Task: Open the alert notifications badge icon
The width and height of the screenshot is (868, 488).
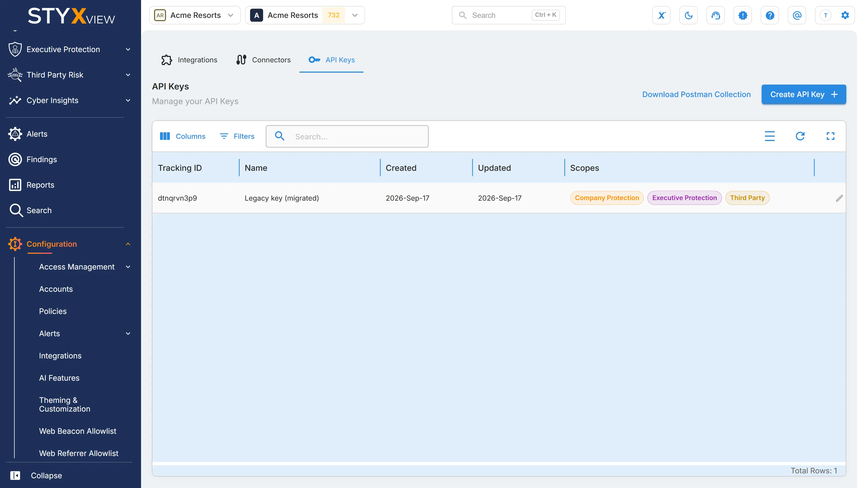Action: 743,15
